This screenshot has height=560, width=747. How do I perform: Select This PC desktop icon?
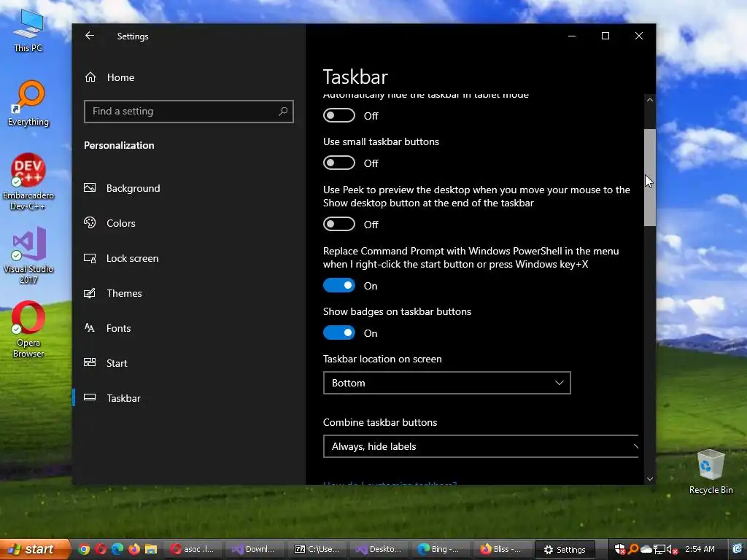pyautogui.click(x=28, y=31)
